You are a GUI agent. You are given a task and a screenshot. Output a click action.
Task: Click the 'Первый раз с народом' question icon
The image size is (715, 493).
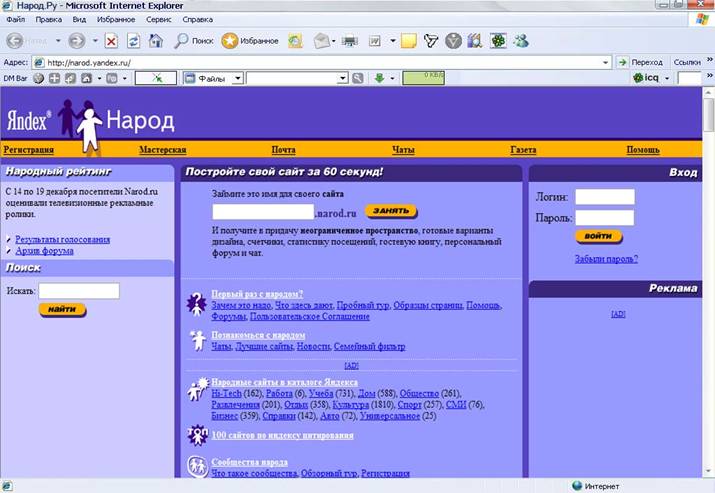point(197,304)
